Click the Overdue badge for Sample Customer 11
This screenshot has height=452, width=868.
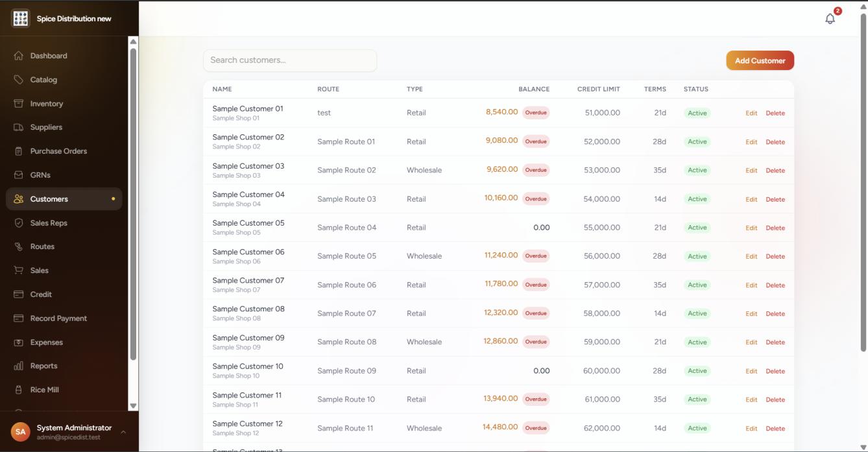536,399
